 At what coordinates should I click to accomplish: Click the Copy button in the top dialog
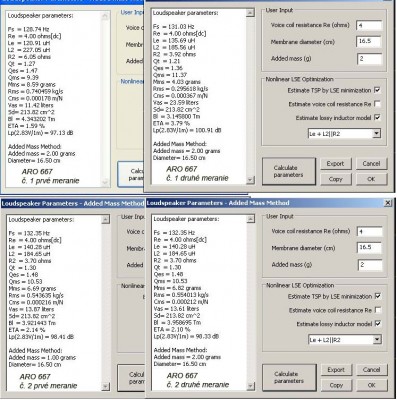pos(335,179)
